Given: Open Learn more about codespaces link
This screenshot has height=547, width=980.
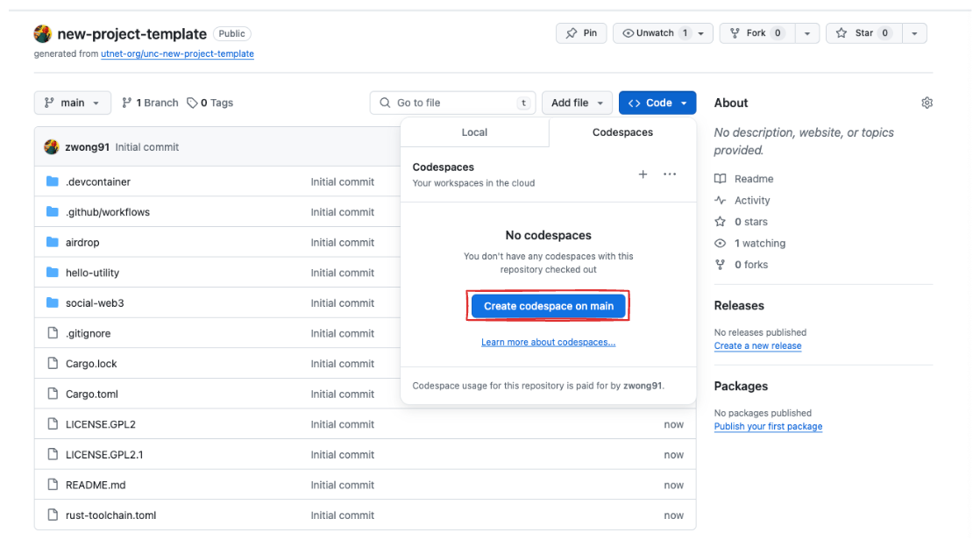Looking at the screenshot, I should click(548, 343).
